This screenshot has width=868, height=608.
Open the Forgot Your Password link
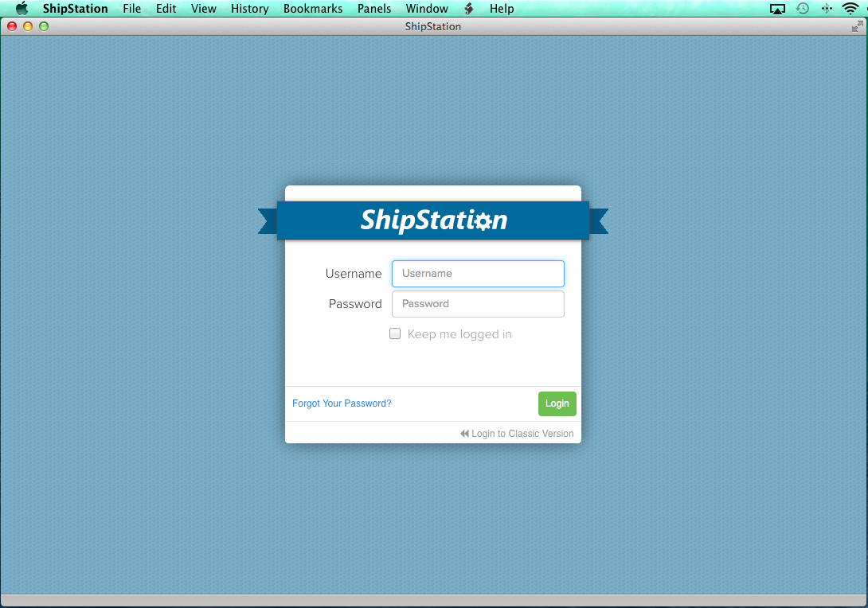tap(342, 403)
